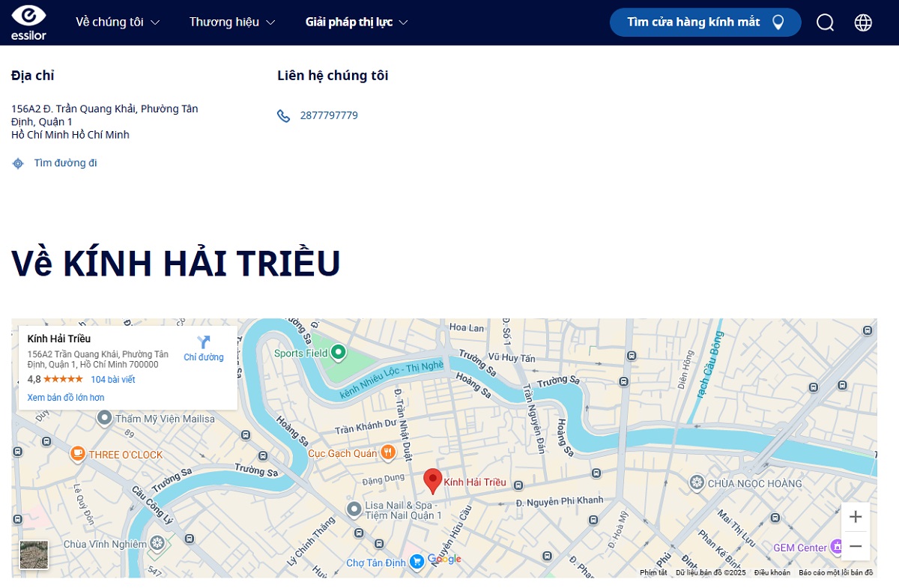Click the Về KÍNH HẢI TRIỀU heading
Image resolution: width=899 pixels, height=588 pixels.
click(176, 263)
